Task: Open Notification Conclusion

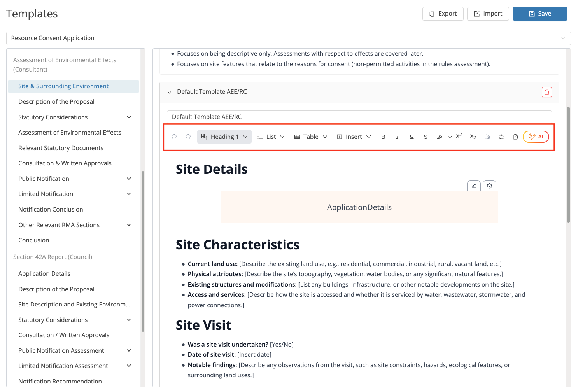Action: [x=51, y=210]
